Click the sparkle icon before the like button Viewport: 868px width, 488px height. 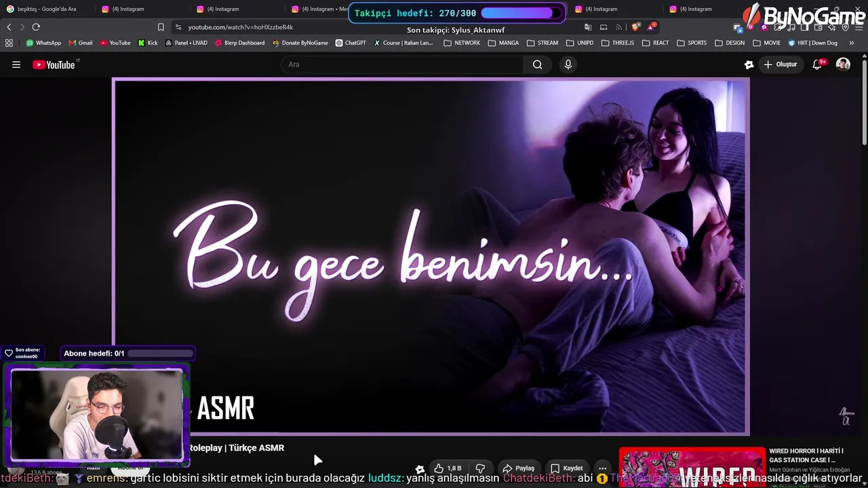point(420,468)
